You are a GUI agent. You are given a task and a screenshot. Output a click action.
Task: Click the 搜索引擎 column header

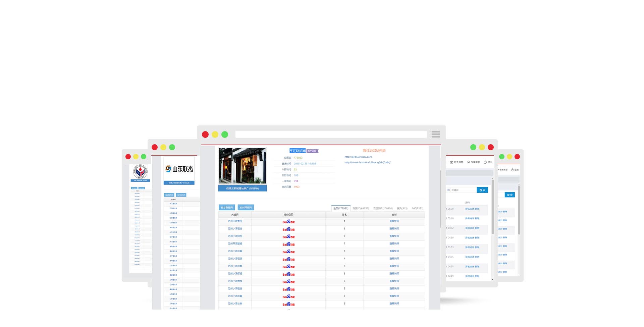click(288, 215)
